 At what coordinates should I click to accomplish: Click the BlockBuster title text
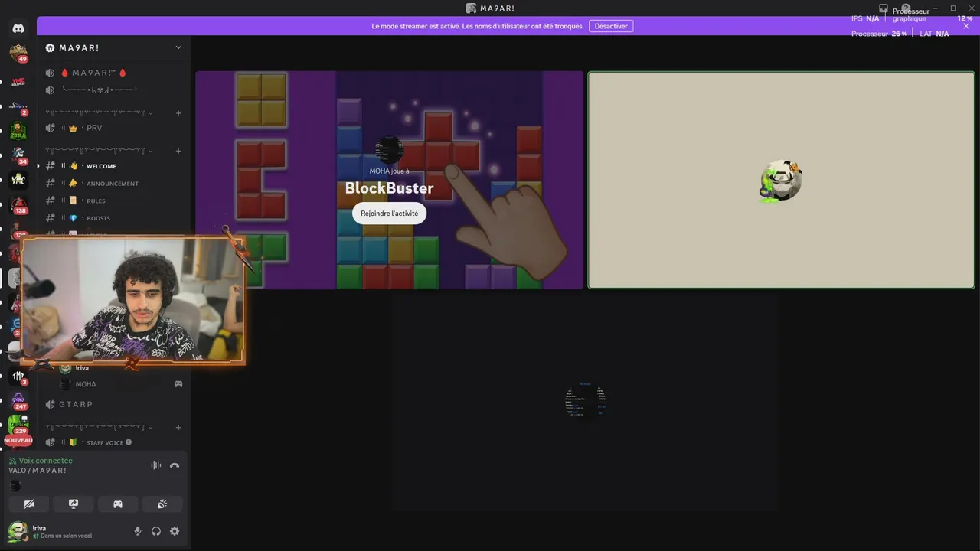click(389, 188)
